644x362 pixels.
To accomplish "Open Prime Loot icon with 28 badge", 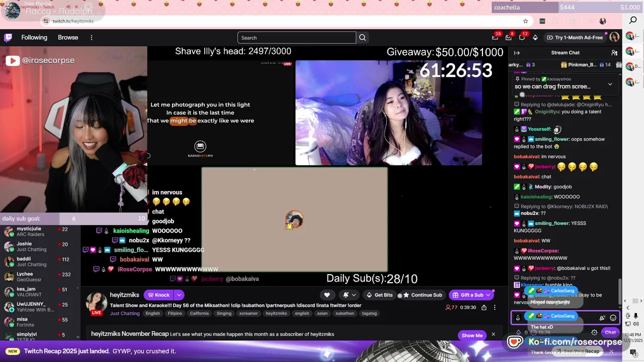I will tap(495, 38).
